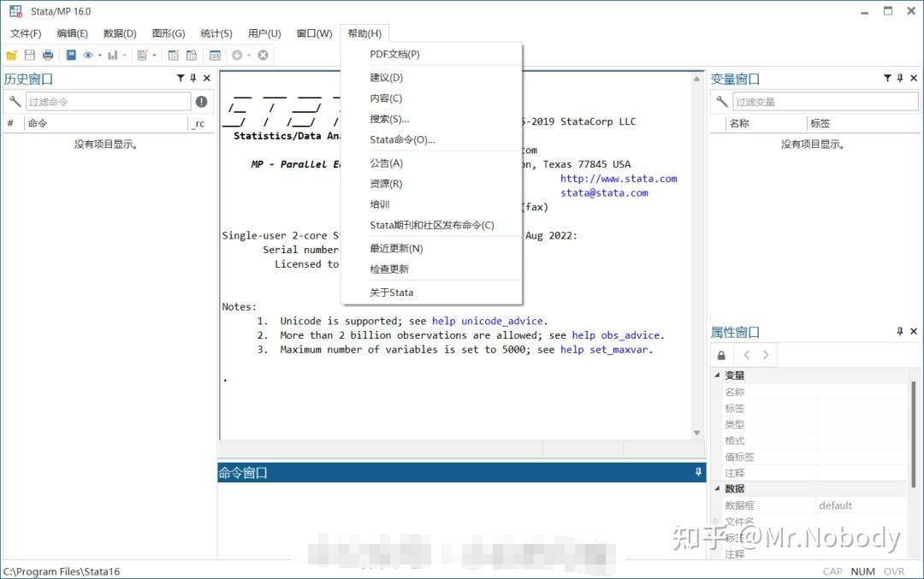Open the 用户(U) menu
Image resolution: width=924 pixels, height=579 pixels.
click(x=264, y=33)
